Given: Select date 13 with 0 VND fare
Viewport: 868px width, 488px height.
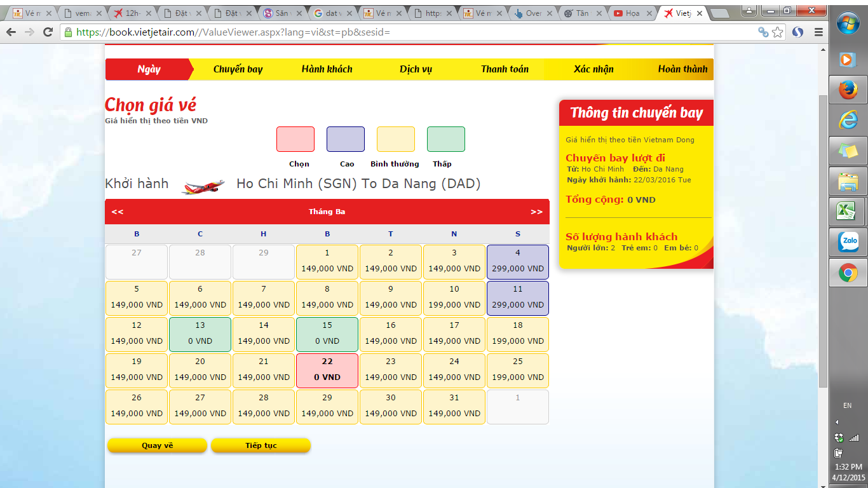Looking at the screenshot, I should (200, 334).
